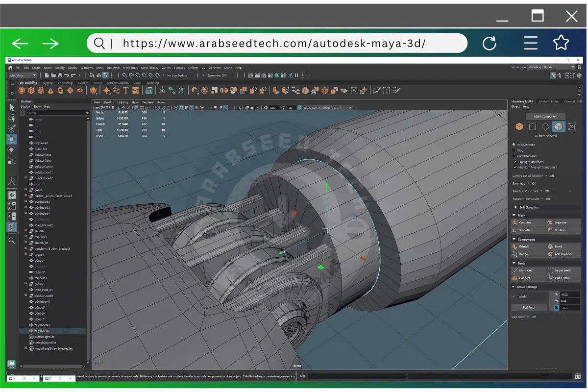The image size is (588, 392).
Task: Select the face selection mode icon in Modeling Toolkit
Action: (x=559, y=126)
